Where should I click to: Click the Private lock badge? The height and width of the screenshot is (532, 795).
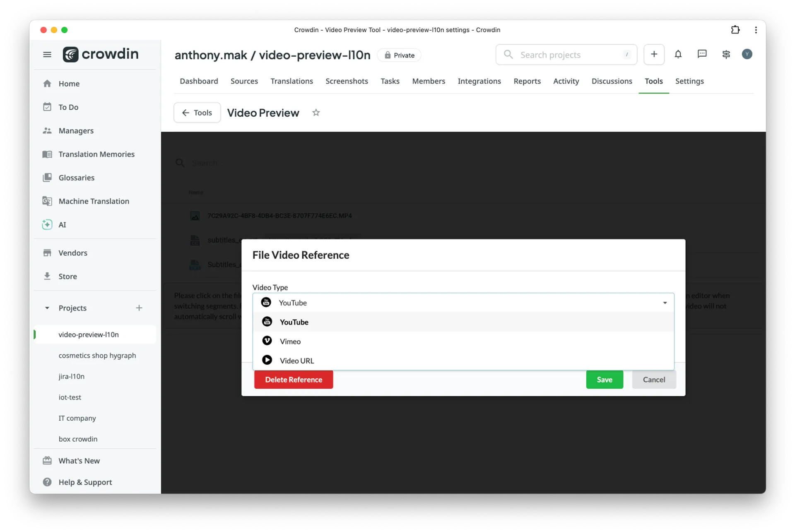pyautogui.click(x=399, y=55)
